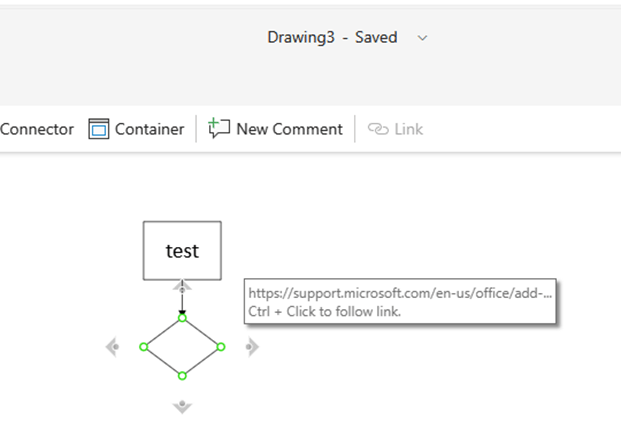
Task: Click the Drawing3 - Saved document title
Action: (x=332, y=37)
